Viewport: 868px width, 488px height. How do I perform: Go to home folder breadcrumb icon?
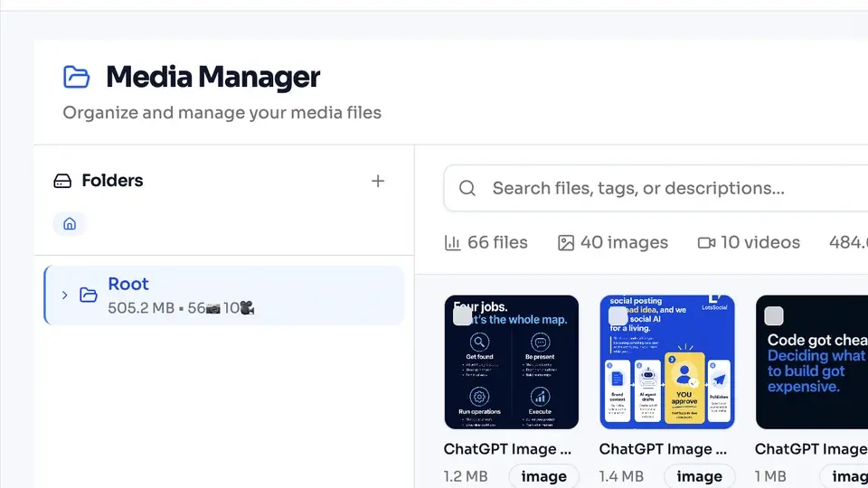pos(70,224)
